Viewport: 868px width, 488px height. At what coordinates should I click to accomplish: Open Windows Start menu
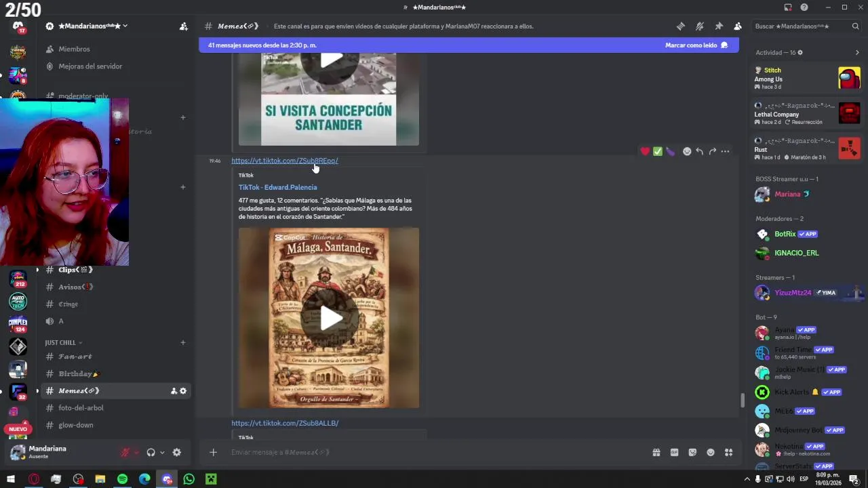[x=11, y=479]
